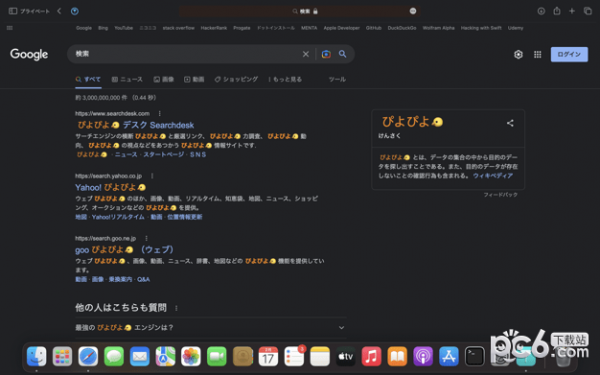Open the bookmarks grid icon at favorites bar start
This screenshot has width=600, height=375.
click(10, 28)
